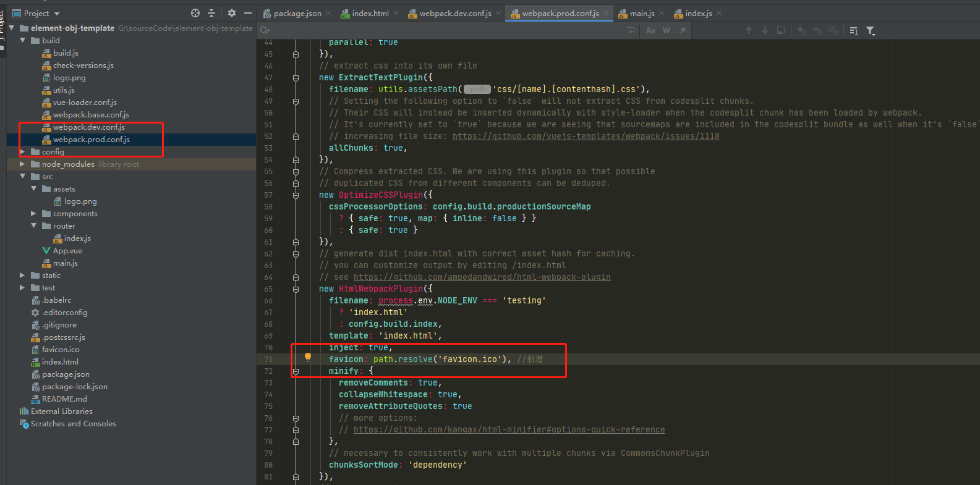This screenshot has width=980, height=485.
Task: Open the html-minifier options reference link
Action: coord(509,429)
